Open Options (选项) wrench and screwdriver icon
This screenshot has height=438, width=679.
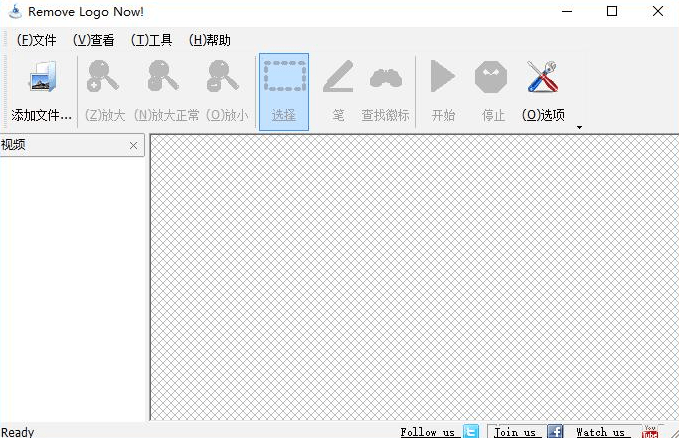(x=543, y=76)
